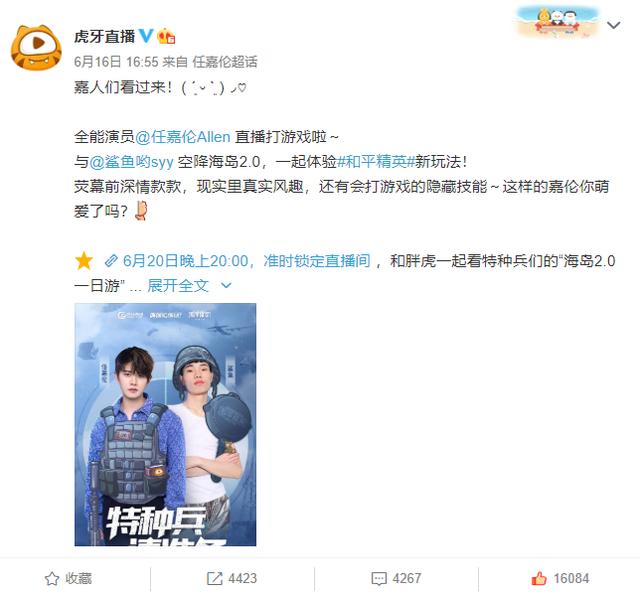Open the @任嘉伦Allen mention
This screenshot has height=596, width=640.
(x=182, y=137)
